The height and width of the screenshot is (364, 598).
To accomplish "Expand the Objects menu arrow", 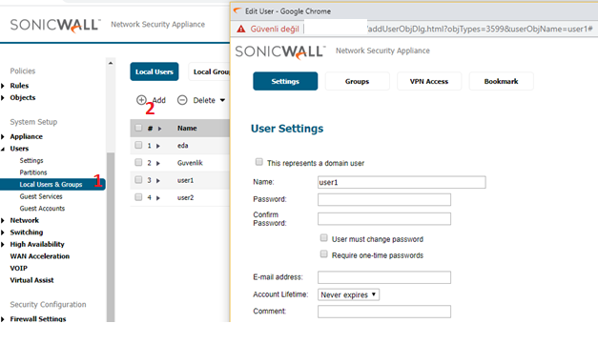I will (x=3, y=97).
